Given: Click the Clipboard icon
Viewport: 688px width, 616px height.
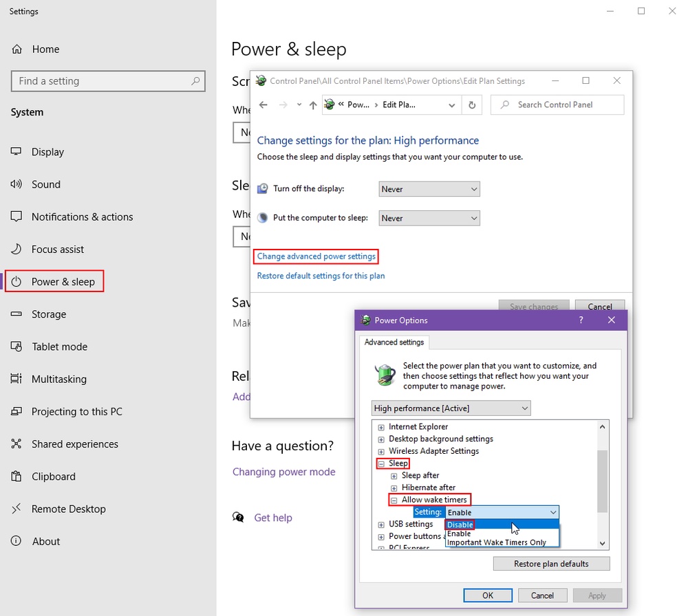Looking at the screenshot, I should pos(17,476).
